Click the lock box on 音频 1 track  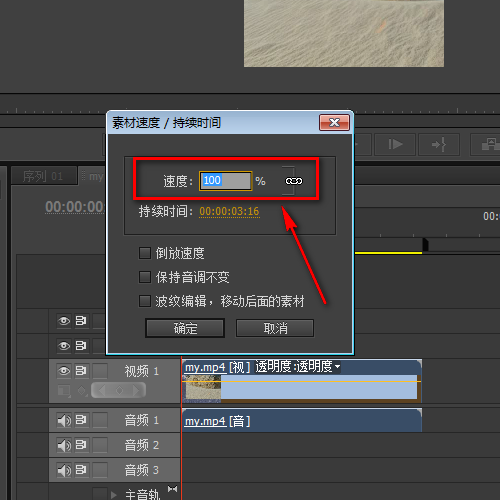click(100, 420)
